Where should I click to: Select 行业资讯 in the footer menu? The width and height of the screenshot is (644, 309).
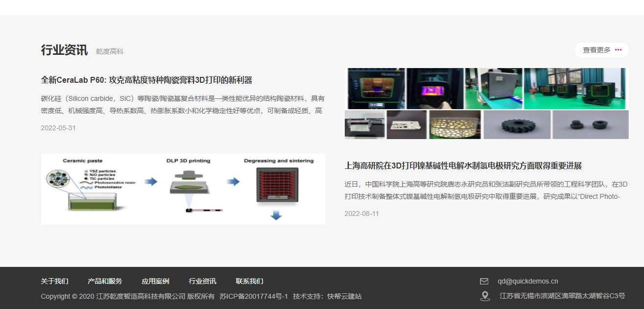[x=203, y=281]
